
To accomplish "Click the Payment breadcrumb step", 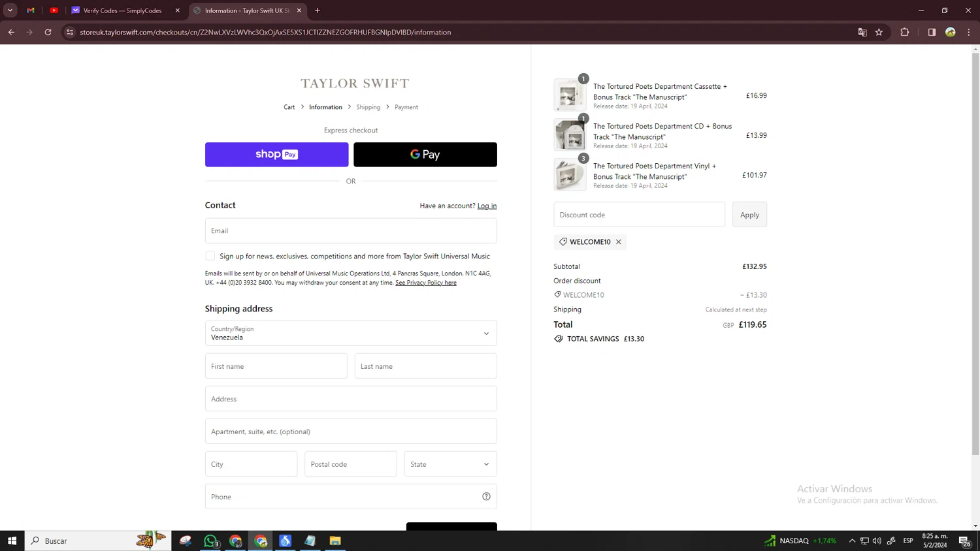I will click(406, 107).
